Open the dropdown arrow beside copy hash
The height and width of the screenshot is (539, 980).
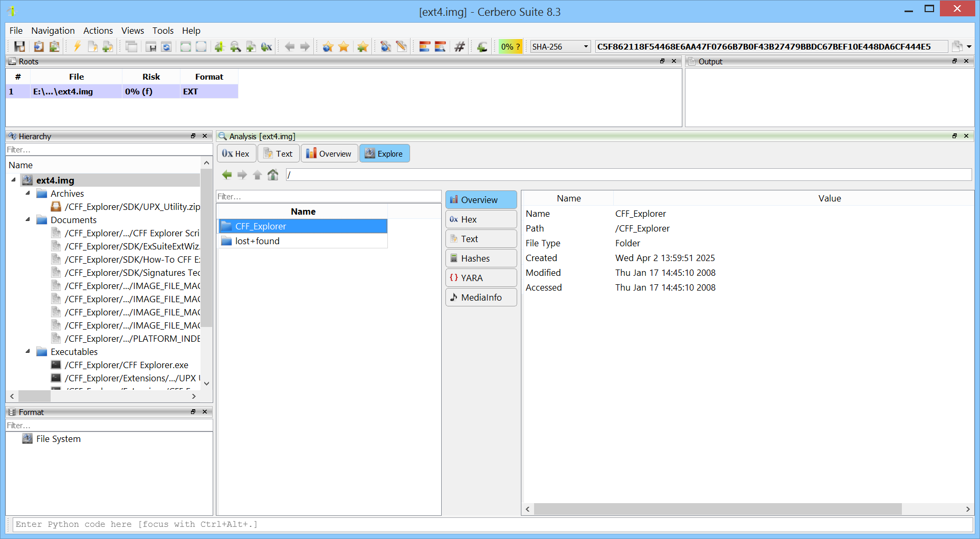pos(969,46)
